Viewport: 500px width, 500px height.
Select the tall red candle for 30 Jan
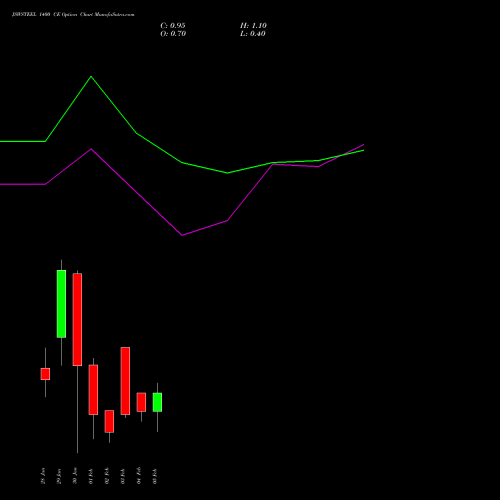click(77, 320)
